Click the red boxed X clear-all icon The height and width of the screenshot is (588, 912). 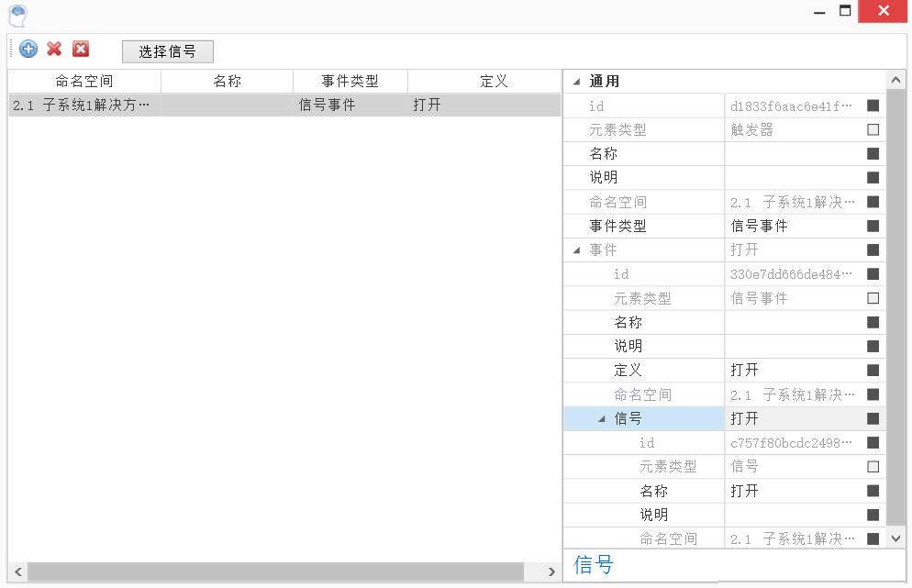(x=81, y=49)
